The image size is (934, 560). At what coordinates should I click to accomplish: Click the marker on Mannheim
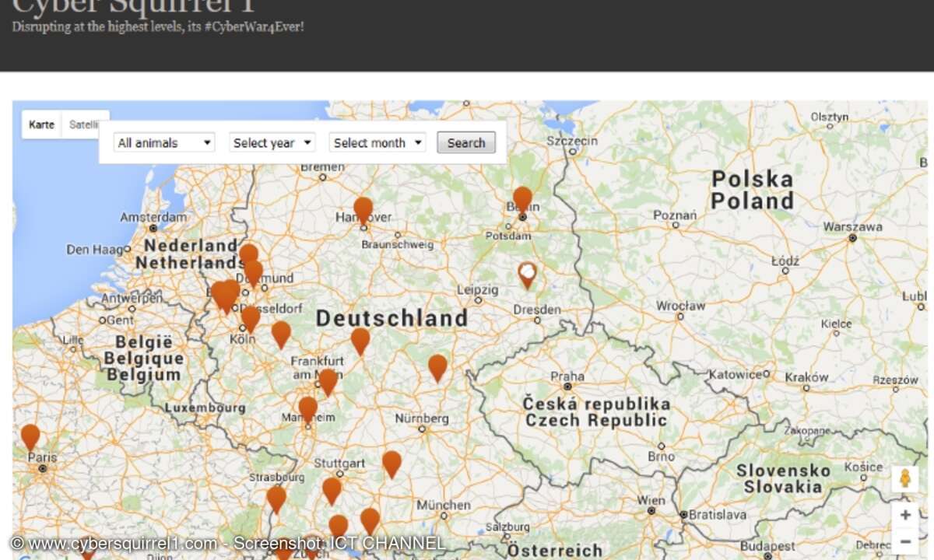(308, 410)
